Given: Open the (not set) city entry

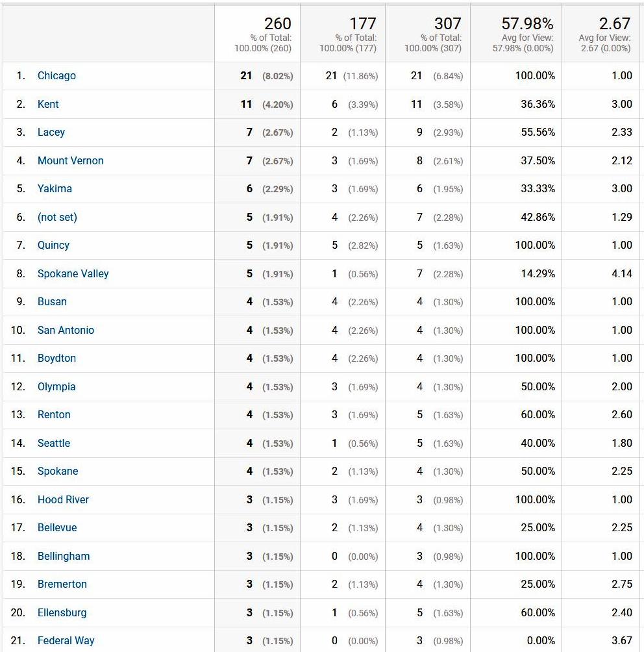Looking at the screenshot, I should 57,217.
